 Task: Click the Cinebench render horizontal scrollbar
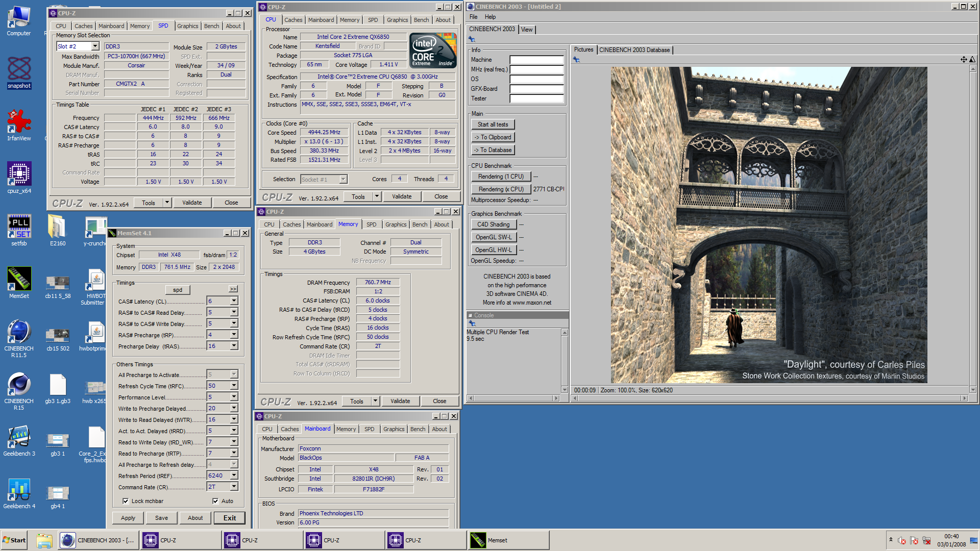coord(770,398)
